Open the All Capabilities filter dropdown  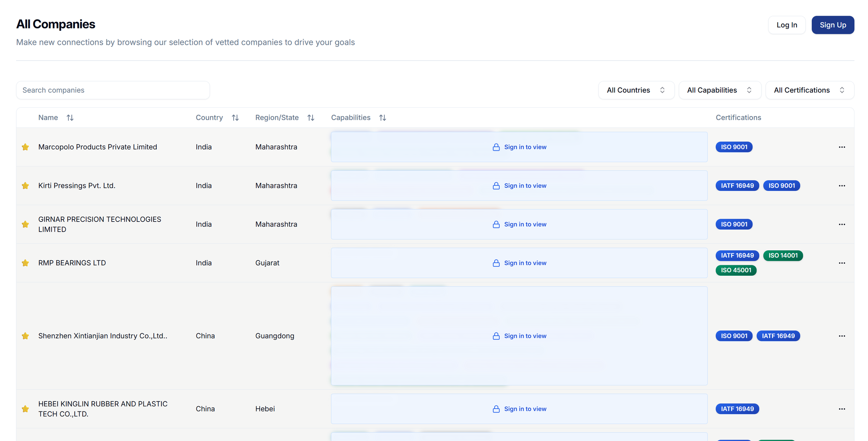pyautogui.click(x=719, y=90)
